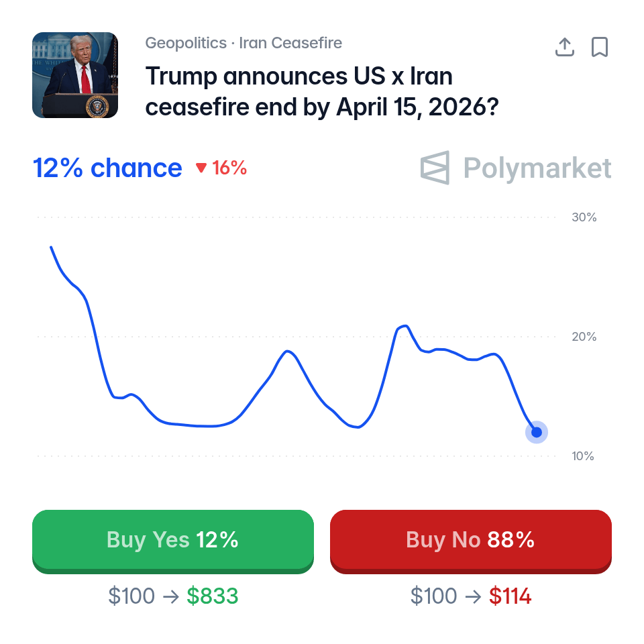The width and height of the screenshot is (644, 644).
Task: Open the market title about ceasefire end
Action: pos(321,91)
